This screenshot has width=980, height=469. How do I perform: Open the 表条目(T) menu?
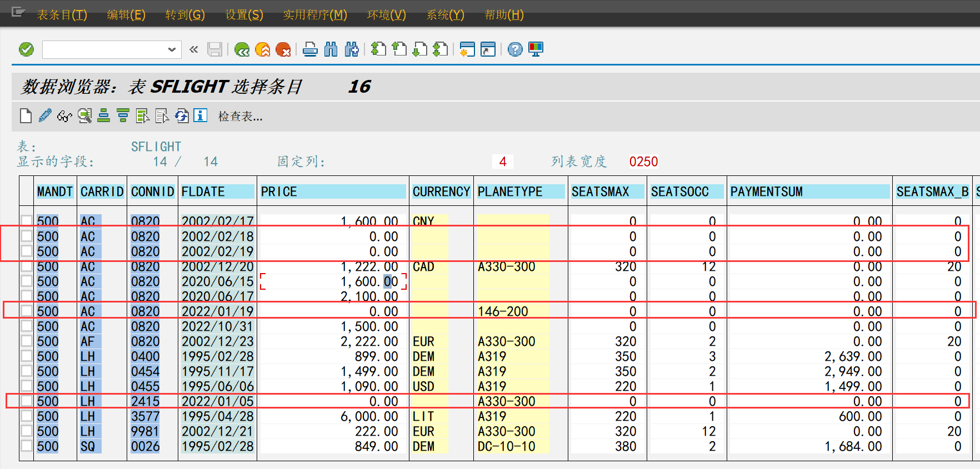(62, 14)
